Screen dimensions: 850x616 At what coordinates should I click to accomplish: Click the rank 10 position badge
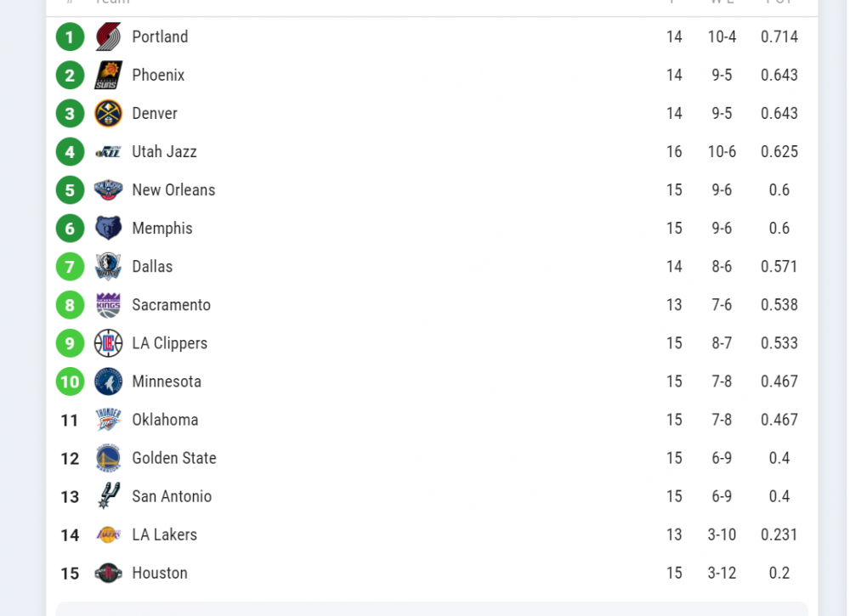(x=70, y=381)
